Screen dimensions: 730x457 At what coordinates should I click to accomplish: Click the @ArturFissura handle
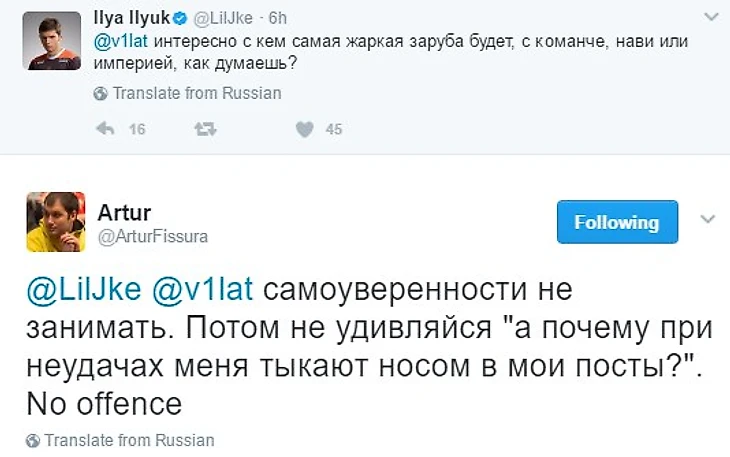point(153,235)
